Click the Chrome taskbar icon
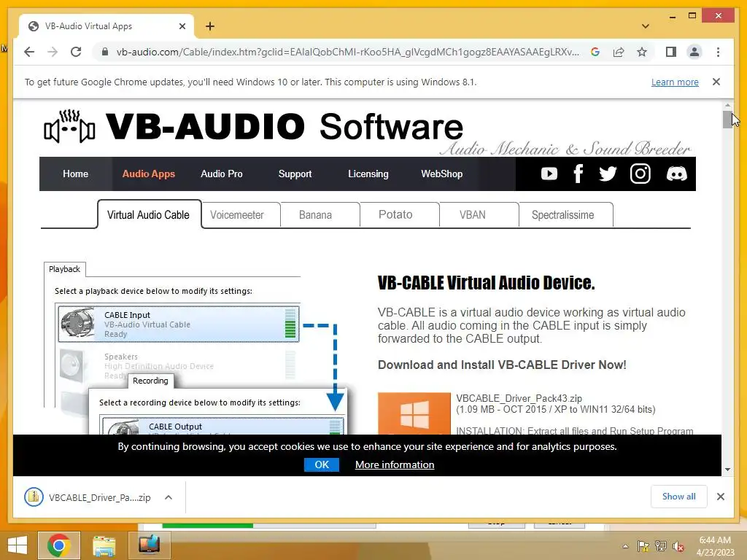 point(59,545)
